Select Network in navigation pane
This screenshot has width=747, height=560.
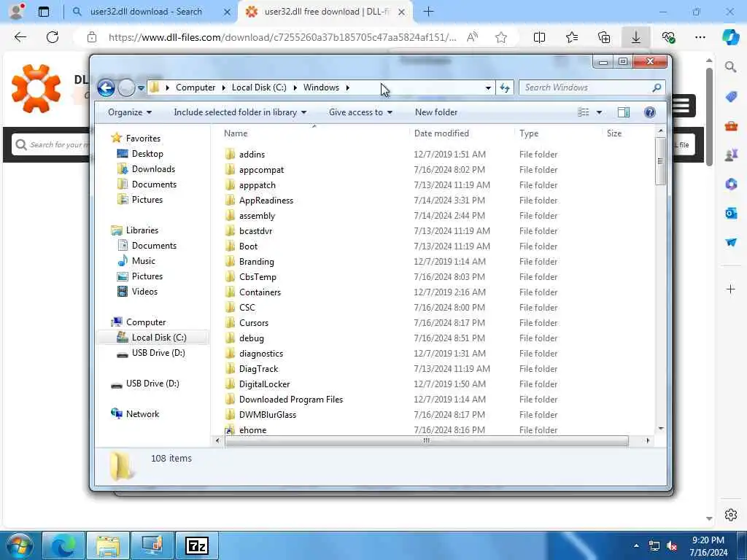pyautogui.click(x=142, y=414)
